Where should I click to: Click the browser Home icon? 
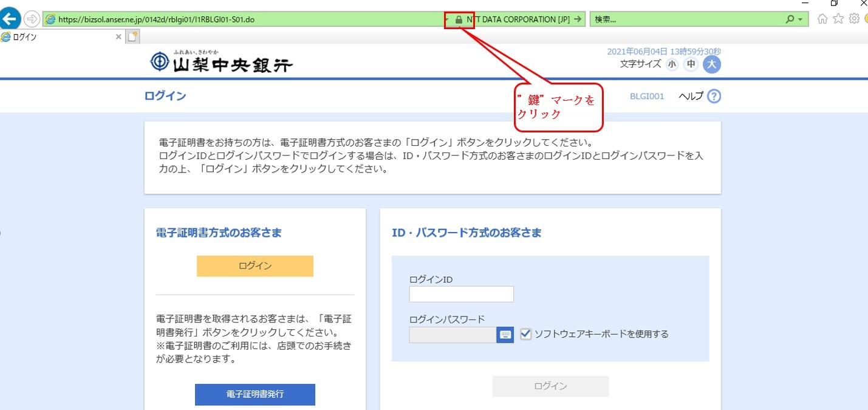coord(821,19)
